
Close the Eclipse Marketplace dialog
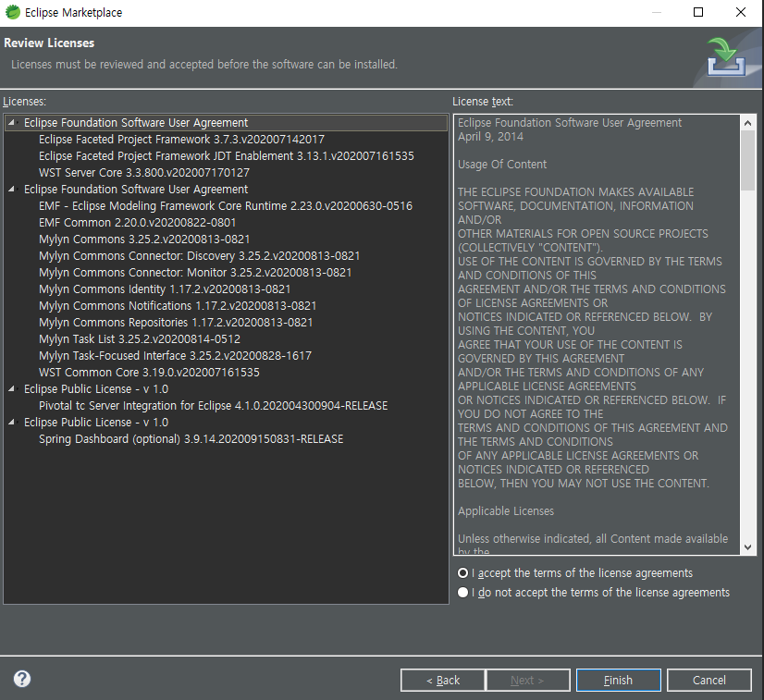pos(741,12)
